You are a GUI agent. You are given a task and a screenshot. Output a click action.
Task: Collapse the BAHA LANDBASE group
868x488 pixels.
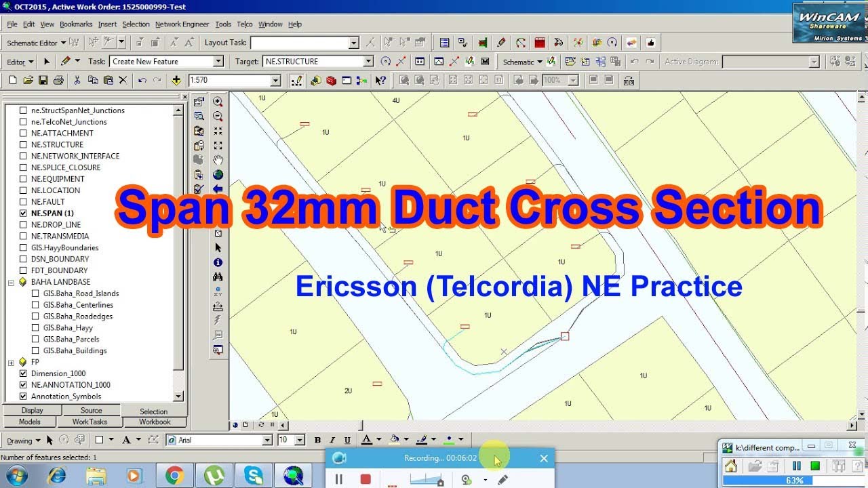[x=11, y=282]
